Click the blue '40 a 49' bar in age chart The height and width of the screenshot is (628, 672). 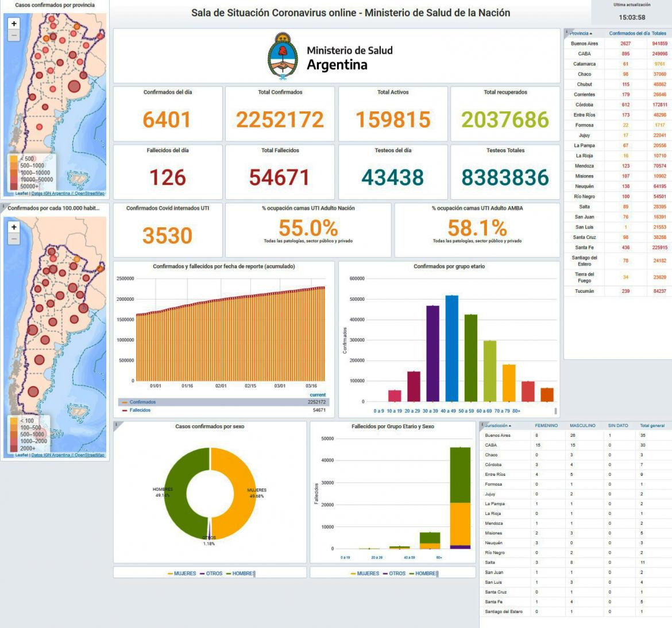click(451, 348)
